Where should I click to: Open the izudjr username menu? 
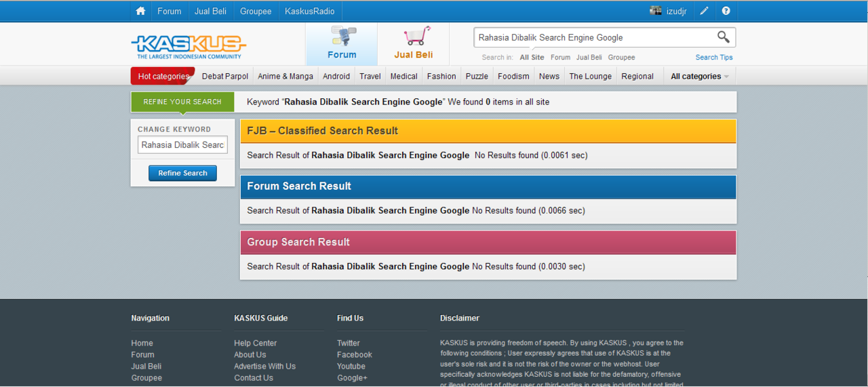pos(678,11)
